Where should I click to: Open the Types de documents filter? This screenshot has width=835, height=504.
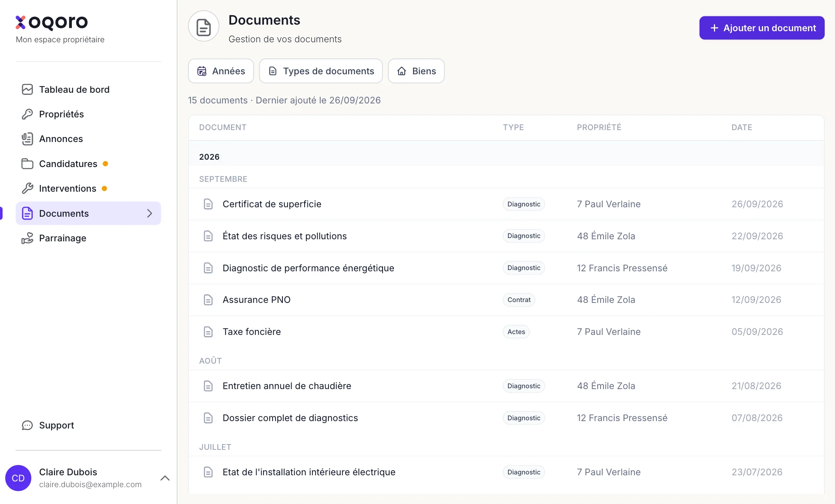click(x=321, y=71)
